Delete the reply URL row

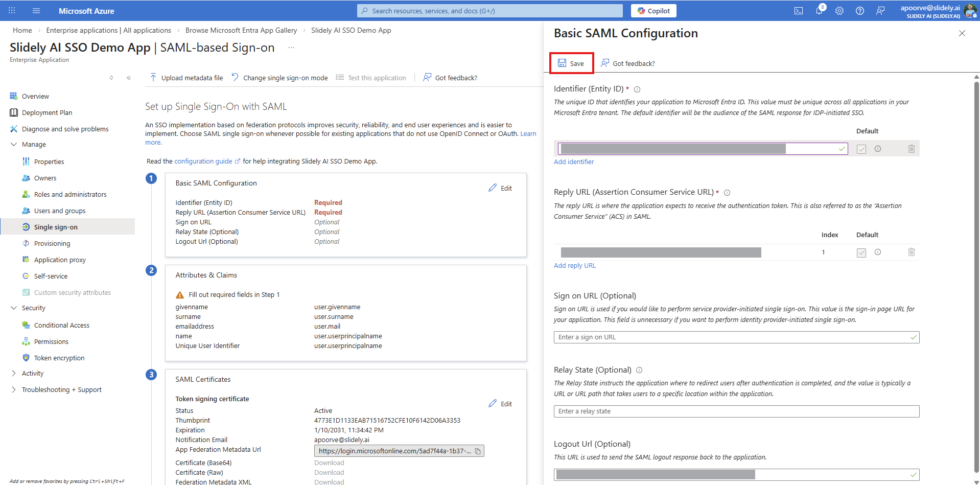912,252
